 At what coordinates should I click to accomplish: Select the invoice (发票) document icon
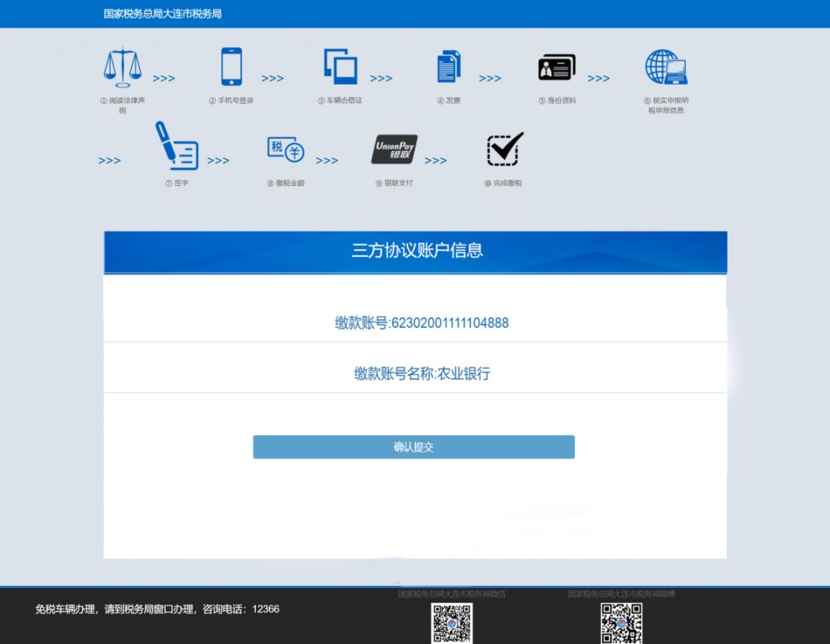[x=447, y=68]
